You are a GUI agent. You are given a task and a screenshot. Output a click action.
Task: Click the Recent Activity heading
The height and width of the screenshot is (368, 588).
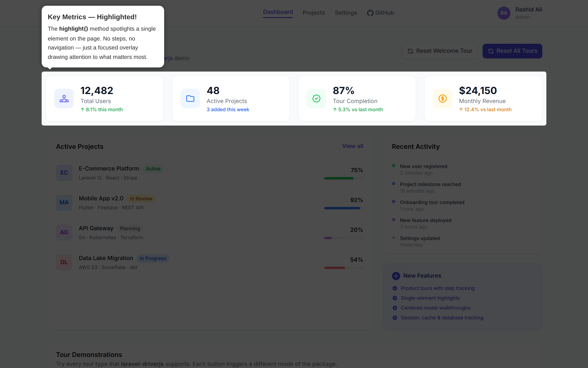click(x=416, y=147)
